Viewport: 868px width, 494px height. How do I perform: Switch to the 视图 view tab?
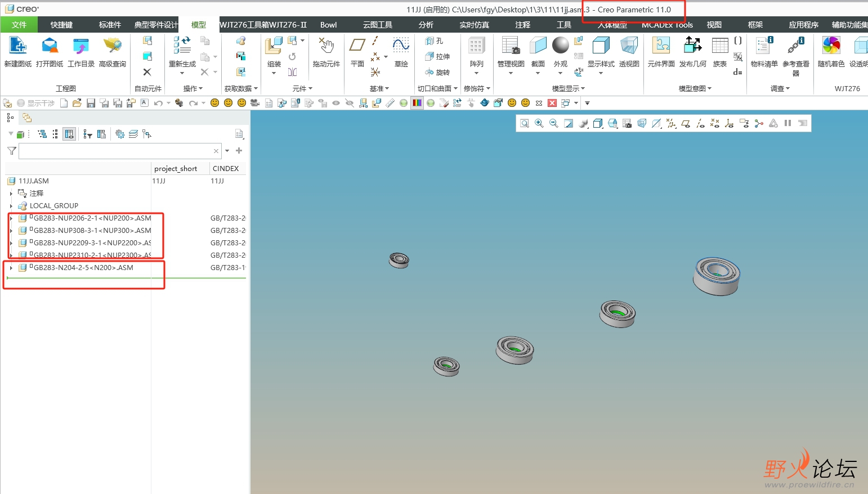714,25
